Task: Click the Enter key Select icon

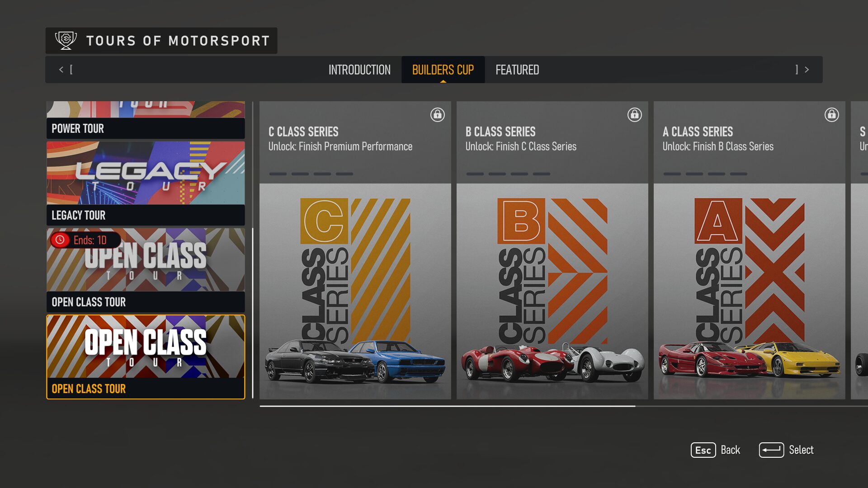Action: (771, 450)
